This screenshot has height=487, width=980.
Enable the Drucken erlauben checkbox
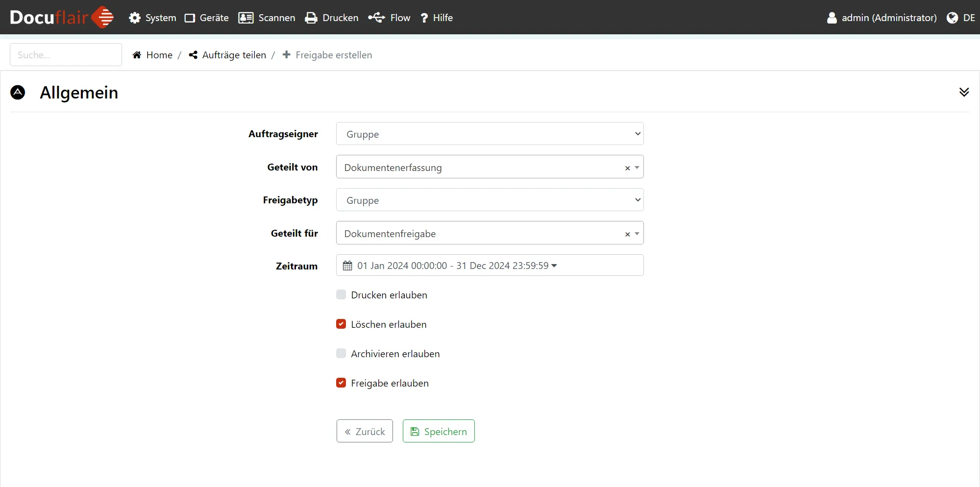pos(341,294)
